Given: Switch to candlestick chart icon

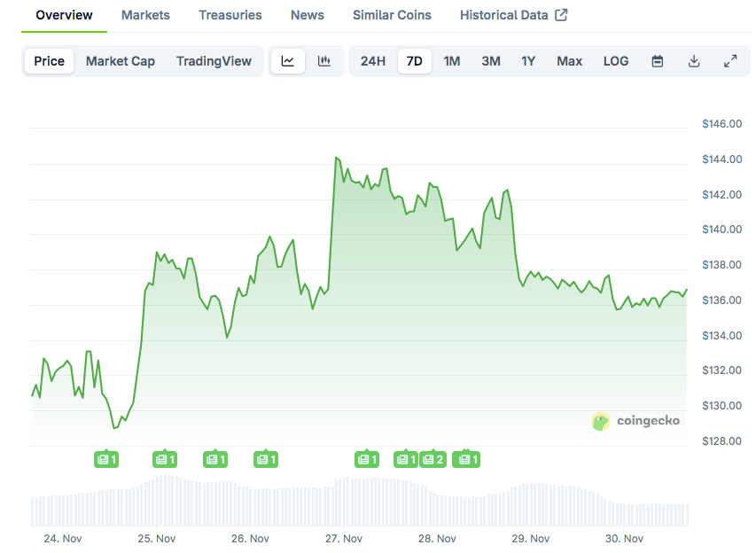Looking at the screenshot, I should pos(324,61).
